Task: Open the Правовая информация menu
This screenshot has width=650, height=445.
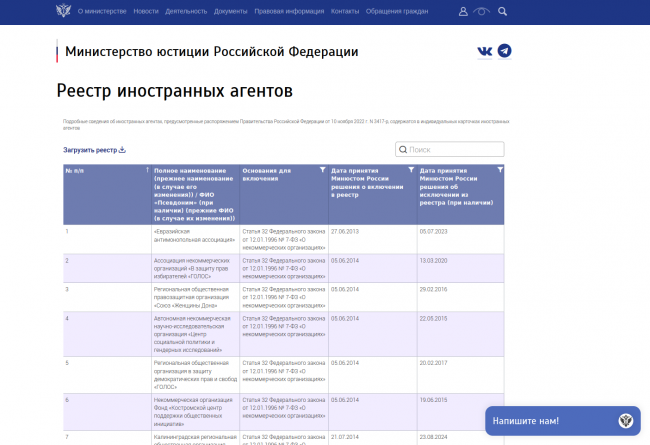Action: 289,11
